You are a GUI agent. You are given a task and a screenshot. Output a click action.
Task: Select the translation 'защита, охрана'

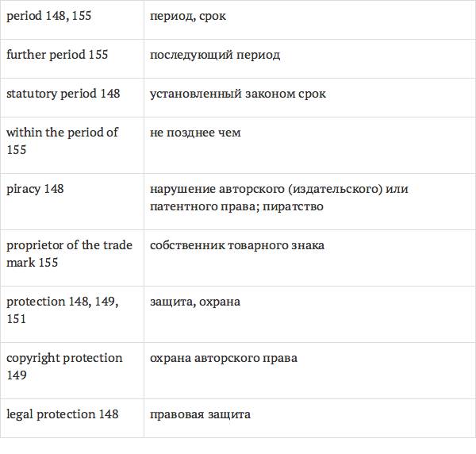[195, 302]
